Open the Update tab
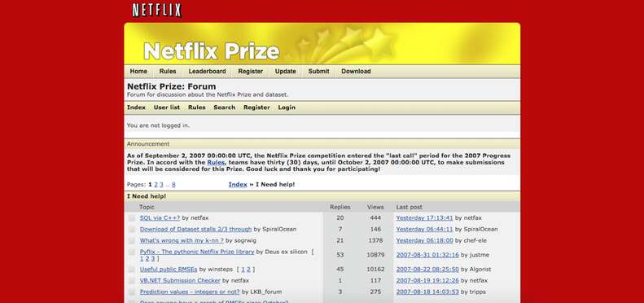This screenshot has height=303, width=644. [286, 71]
